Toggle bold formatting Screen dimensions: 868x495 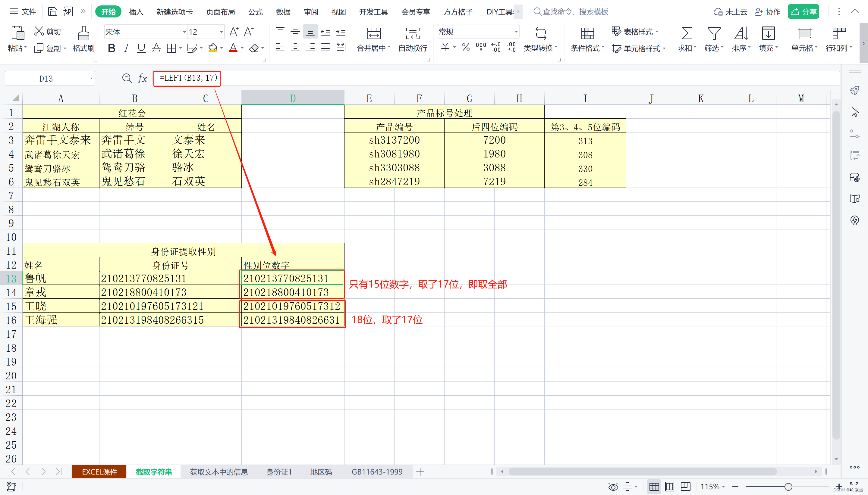pos(111,48)
